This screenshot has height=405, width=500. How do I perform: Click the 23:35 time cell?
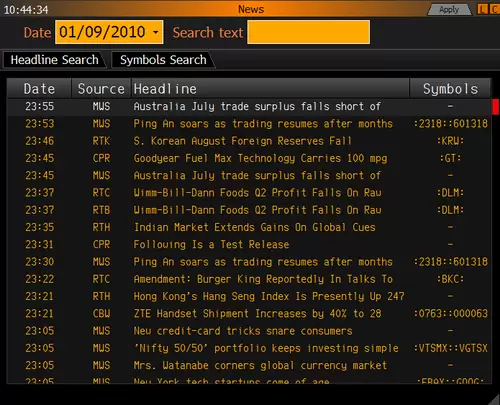(x=40, y=227)
